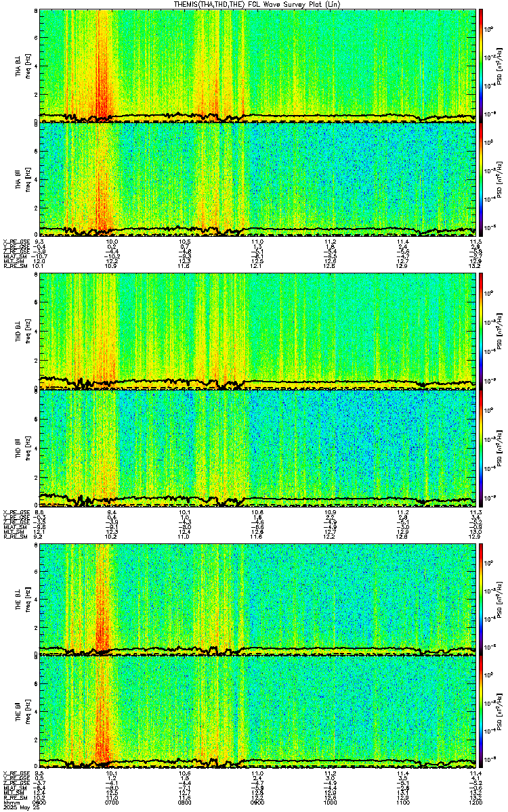This screenshot has height=812, width=508.
Task: Click the 1000 time tick label
Action: tap(330, 803)
